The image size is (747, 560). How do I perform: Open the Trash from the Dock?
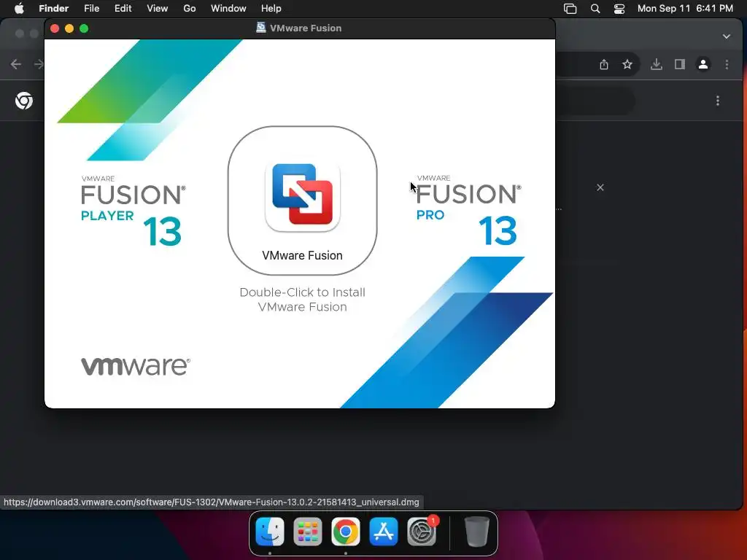point(477,532)
